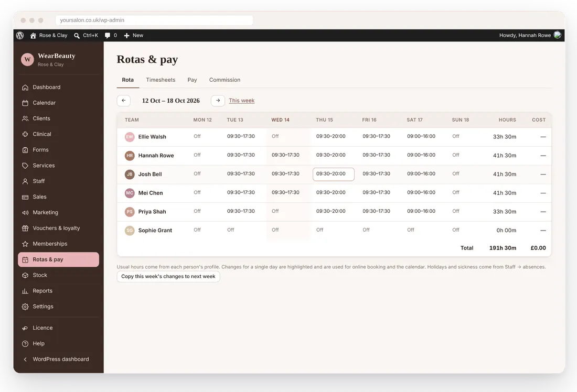The height and width of the screenshot is (392, 577).
Task: Click the Help question mark icon
Action: point(25,344)
